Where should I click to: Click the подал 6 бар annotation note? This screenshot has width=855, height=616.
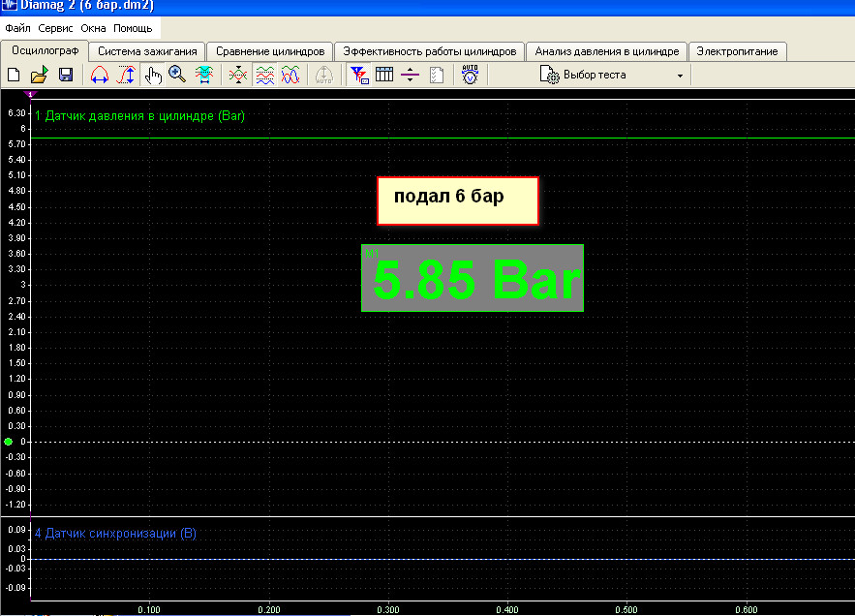click(x=457, y=200)
